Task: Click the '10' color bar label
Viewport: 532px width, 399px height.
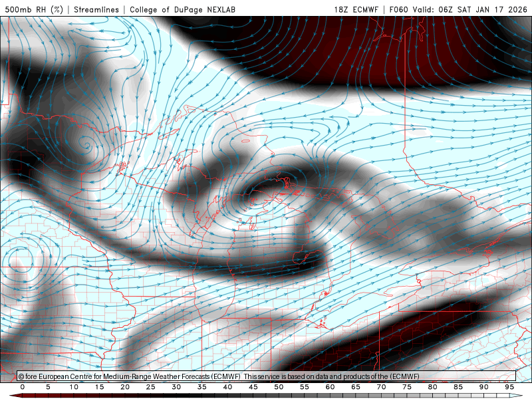Action: [x=74, y=387]
